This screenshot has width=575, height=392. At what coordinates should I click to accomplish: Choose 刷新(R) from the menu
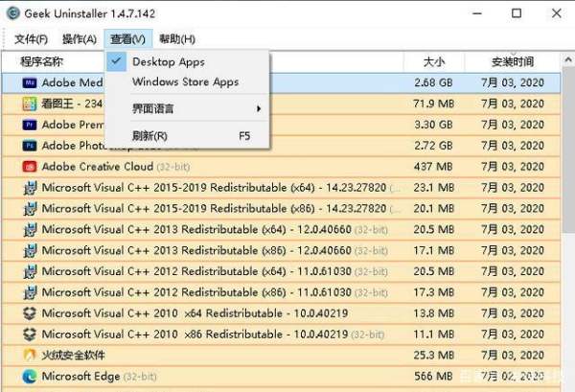click(x=187, y=136)
